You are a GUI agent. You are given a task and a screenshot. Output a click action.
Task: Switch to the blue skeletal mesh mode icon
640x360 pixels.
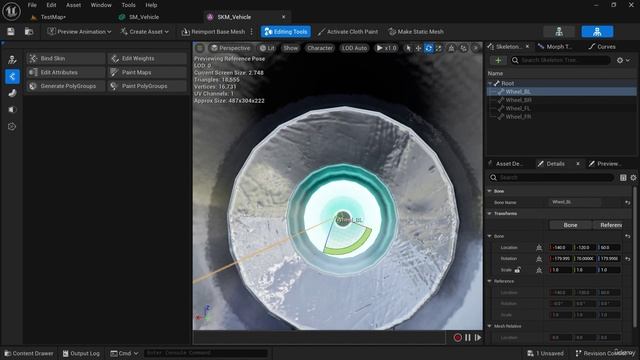pos(597,31)
